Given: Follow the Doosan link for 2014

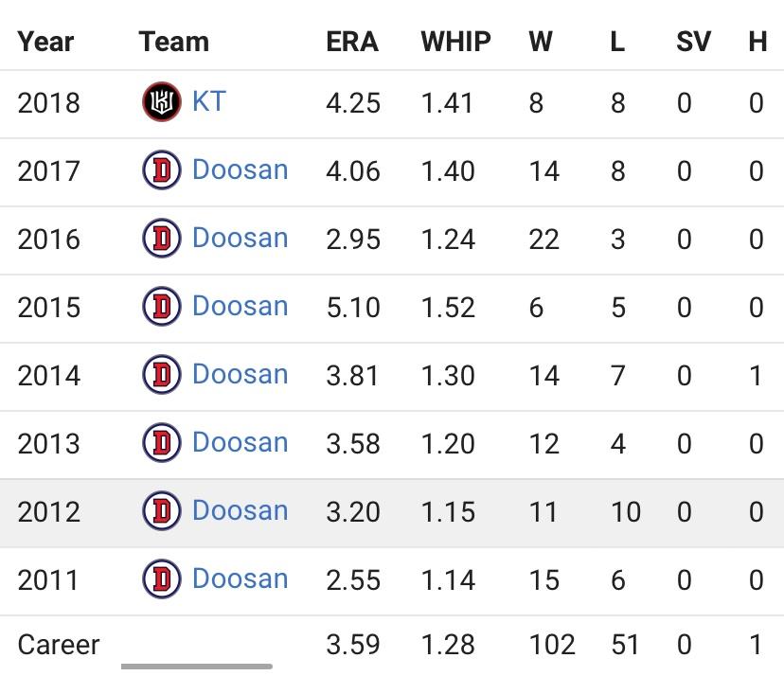Looking at the screenshot, I should tap(240, 375).
